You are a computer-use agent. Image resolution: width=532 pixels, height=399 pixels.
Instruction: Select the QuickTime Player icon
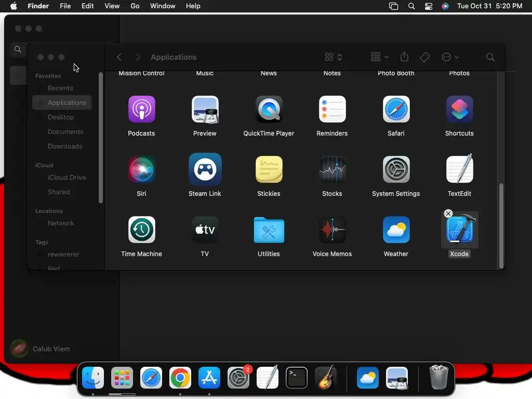269,109
